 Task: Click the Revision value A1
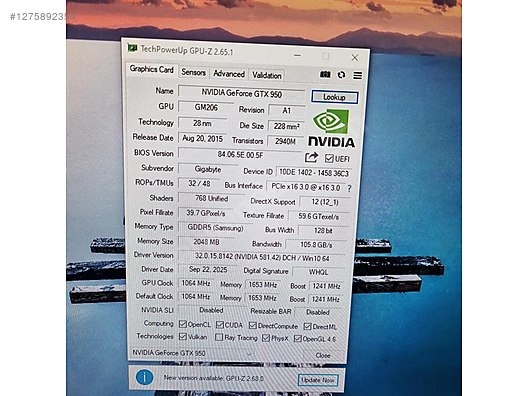[x=287, y=110]
